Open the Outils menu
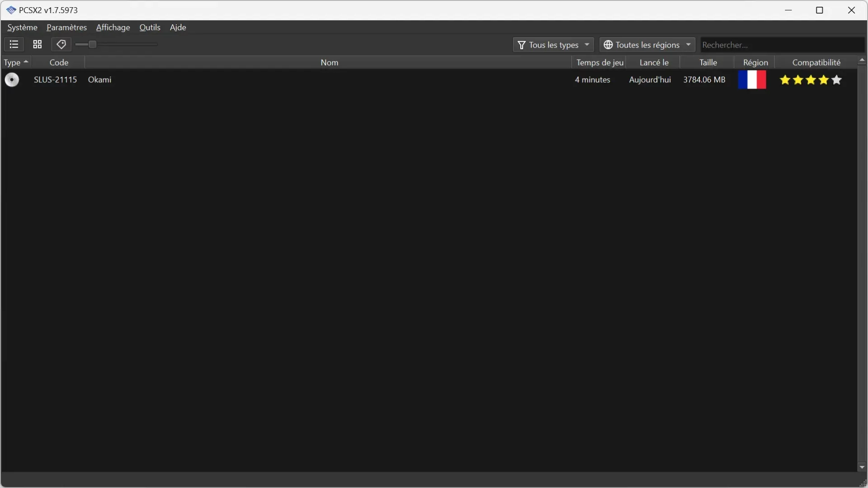Viewport: 868px width, 488px height. coord(150,28)
